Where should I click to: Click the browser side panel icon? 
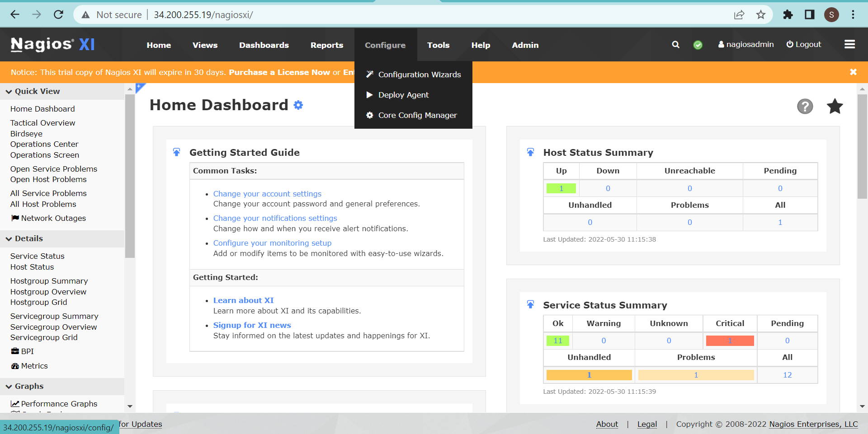pyautogui.click(x=810, y=14)
